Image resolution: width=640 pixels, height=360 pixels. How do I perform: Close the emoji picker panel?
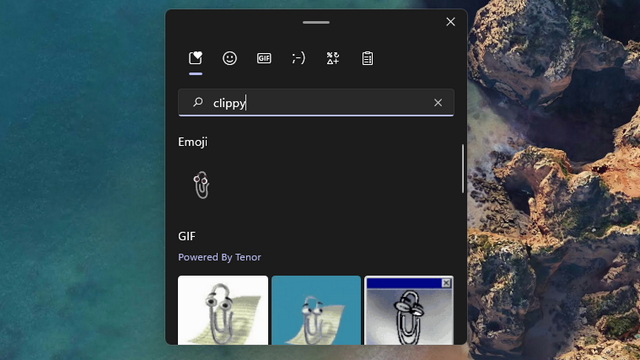click(451, 22)
